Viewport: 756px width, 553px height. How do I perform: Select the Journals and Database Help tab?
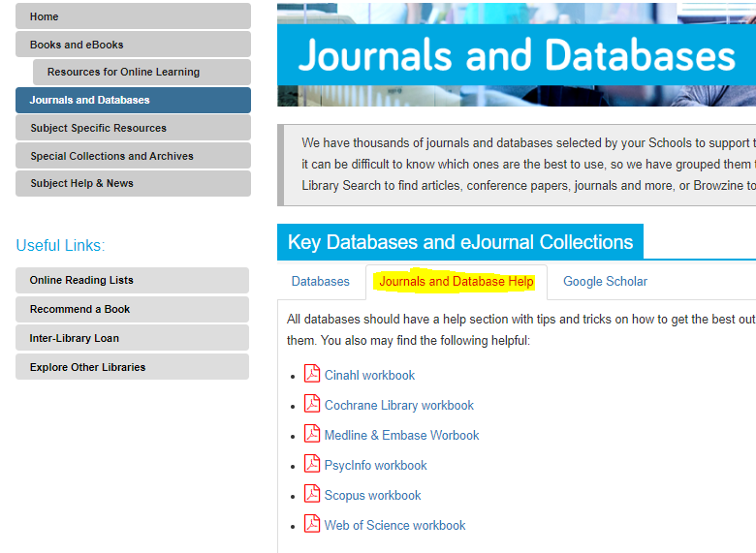456,282
